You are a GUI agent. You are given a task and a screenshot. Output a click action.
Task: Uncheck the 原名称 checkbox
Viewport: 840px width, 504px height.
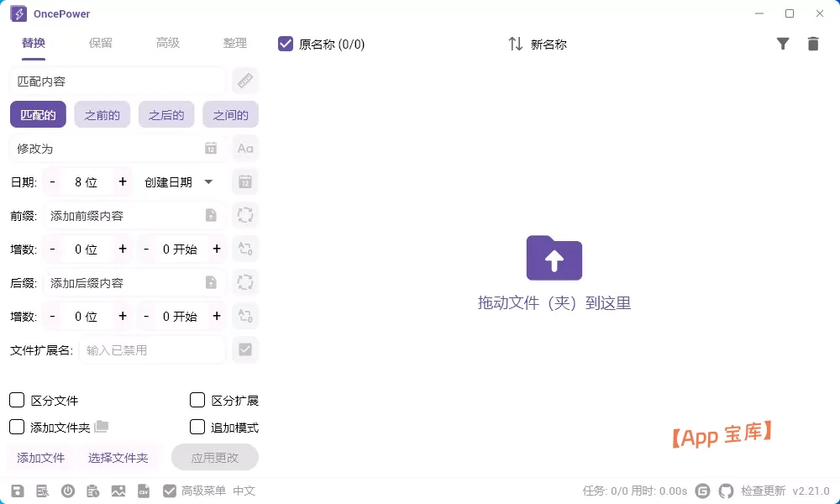(x=286, y=44)
